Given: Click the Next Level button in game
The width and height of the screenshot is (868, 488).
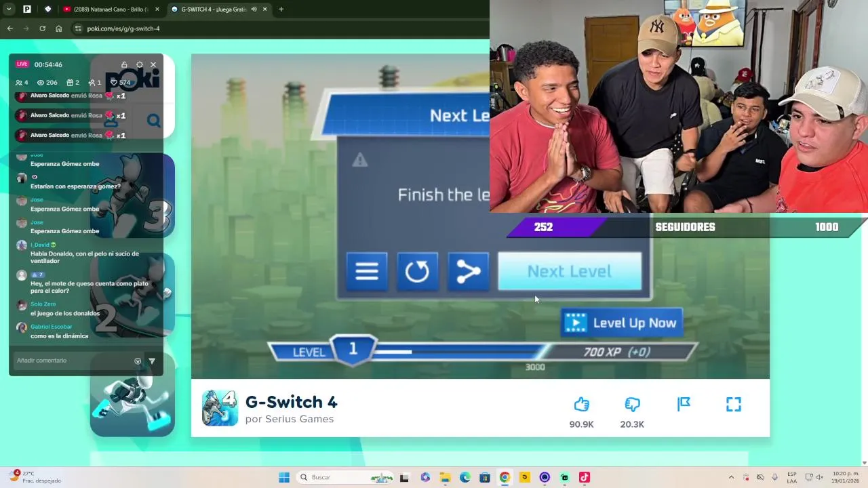Looking at the screenshot, I should pyautogui.click(x=570, y=271).
